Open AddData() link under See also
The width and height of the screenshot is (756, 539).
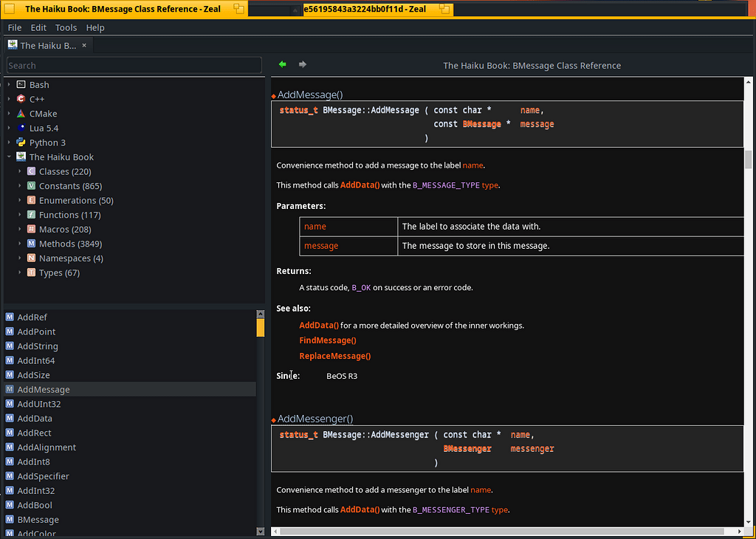319,326
